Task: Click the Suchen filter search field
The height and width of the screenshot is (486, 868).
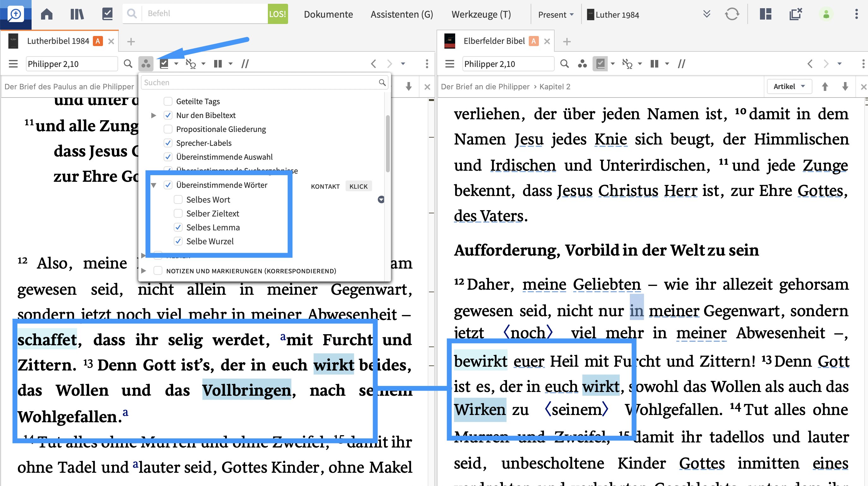Action: (x=264, y=82)
